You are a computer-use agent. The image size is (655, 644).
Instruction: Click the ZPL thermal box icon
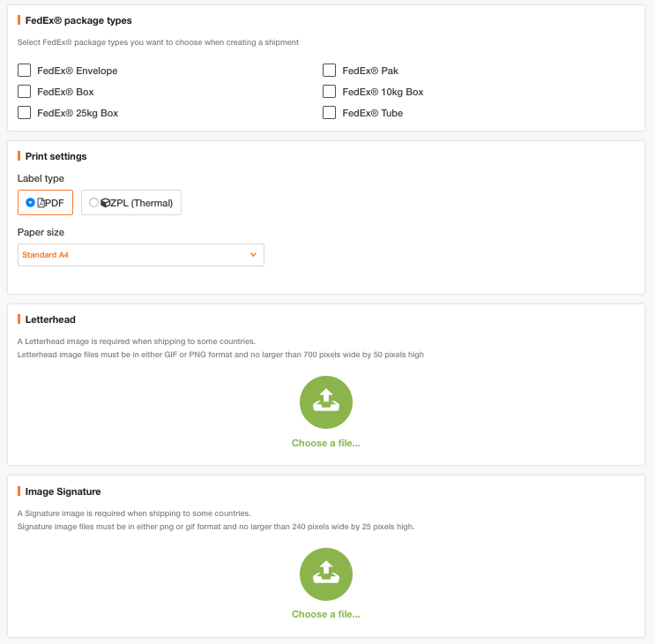105,203
